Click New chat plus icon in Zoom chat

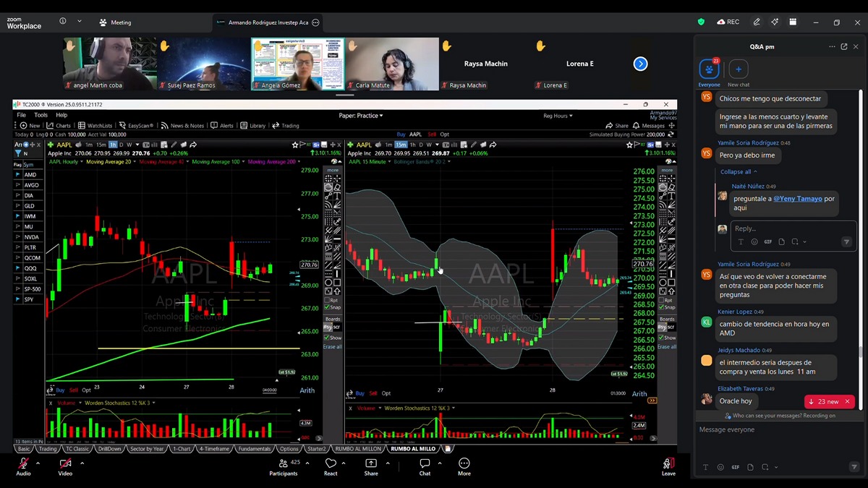tap(739, 69)
